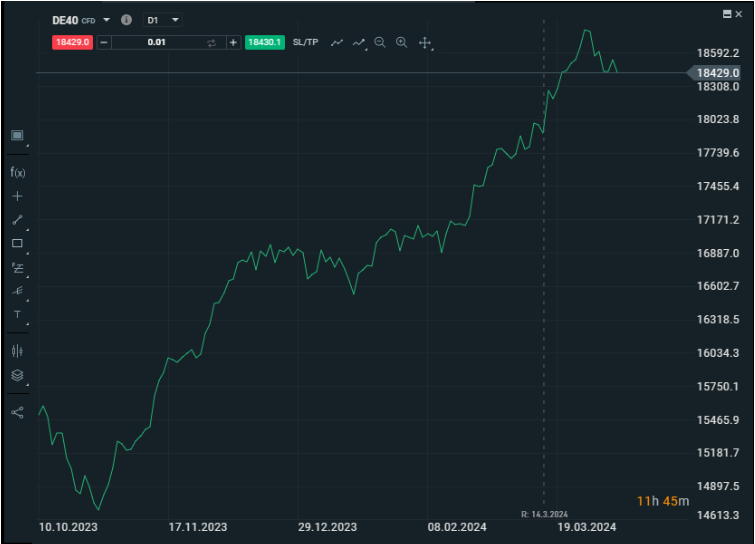Select the trend line drawing tool
The image size is (755, 544).
pyautogui.click(x=17, y=220)
